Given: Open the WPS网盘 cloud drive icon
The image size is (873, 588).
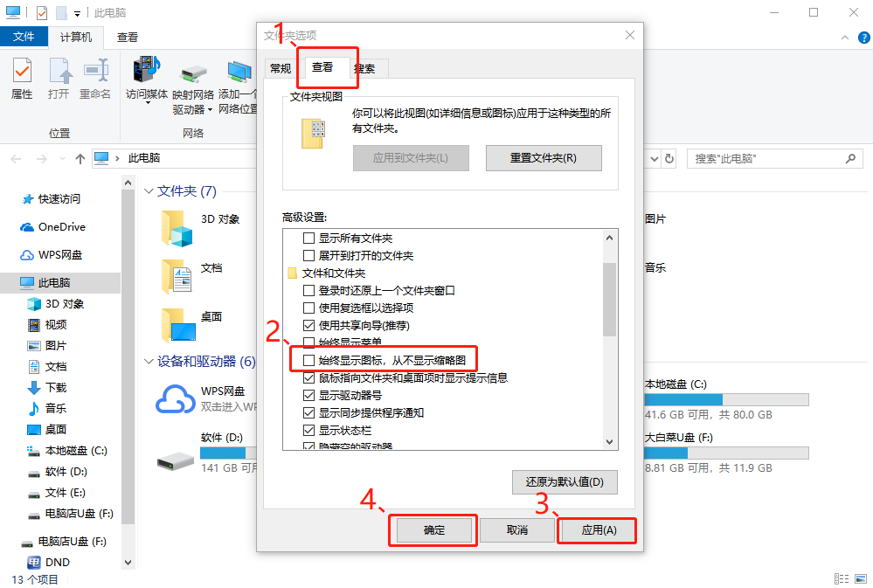Looking at the screenshot, I should click(175, 398).
